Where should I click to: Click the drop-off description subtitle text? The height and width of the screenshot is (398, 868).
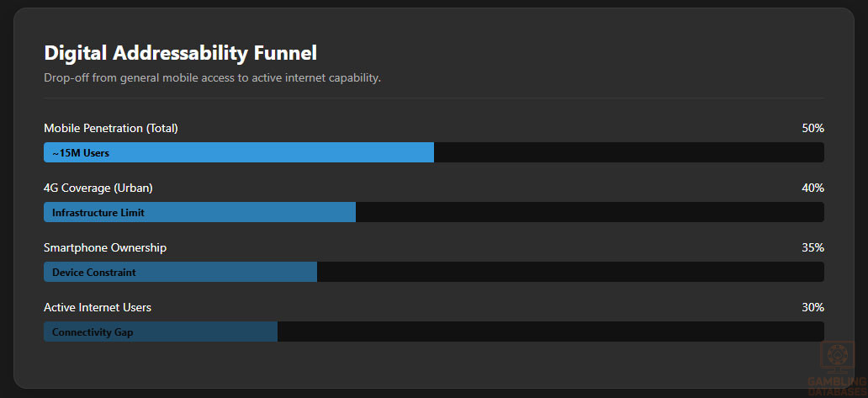212,78
